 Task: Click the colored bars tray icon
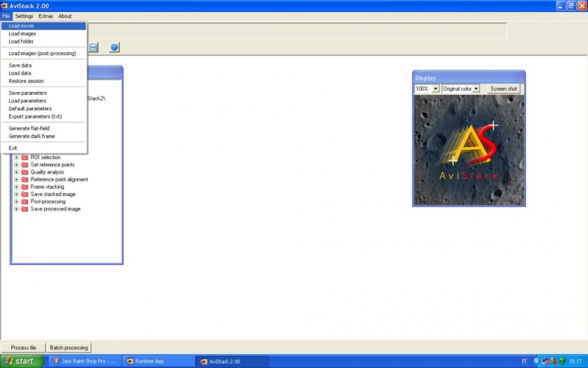[554, 361]
